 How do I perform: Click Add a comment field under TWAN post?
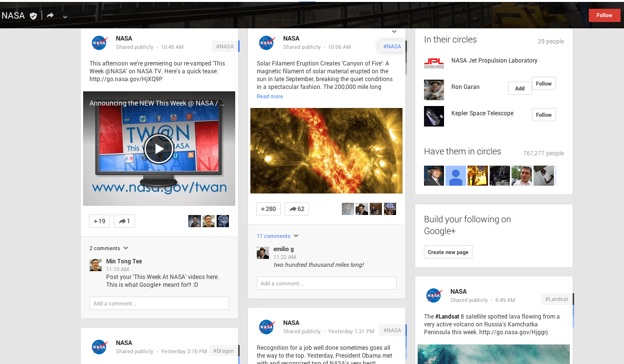coord(159,303)
